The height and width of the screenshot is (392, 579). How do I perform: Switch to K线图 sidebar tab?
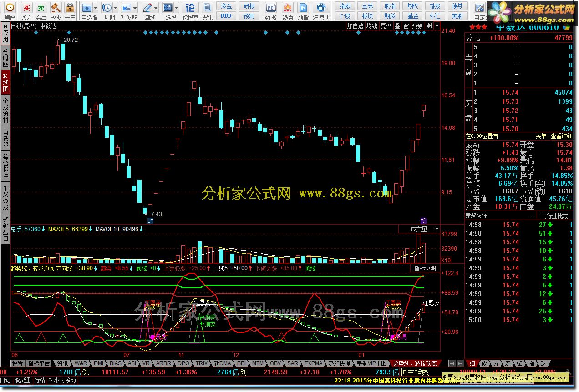pos(5,82)
